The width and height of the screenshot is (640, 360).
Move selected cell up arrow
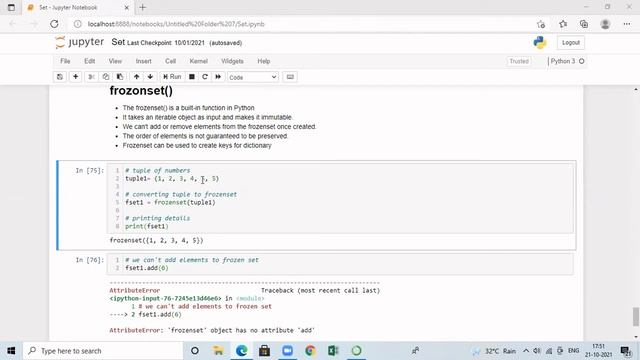(x=136, y=77)
